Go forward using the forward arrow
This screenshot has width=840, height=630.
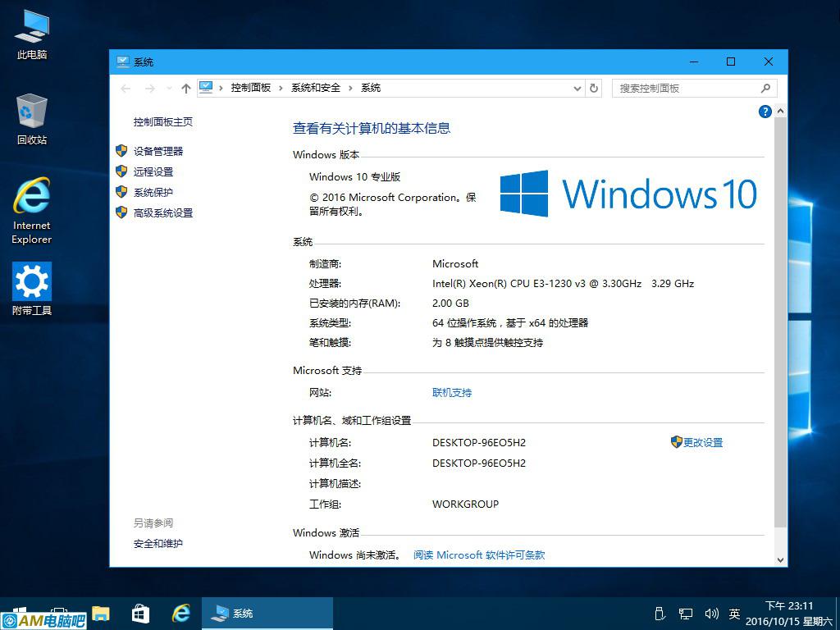point(150,89)
